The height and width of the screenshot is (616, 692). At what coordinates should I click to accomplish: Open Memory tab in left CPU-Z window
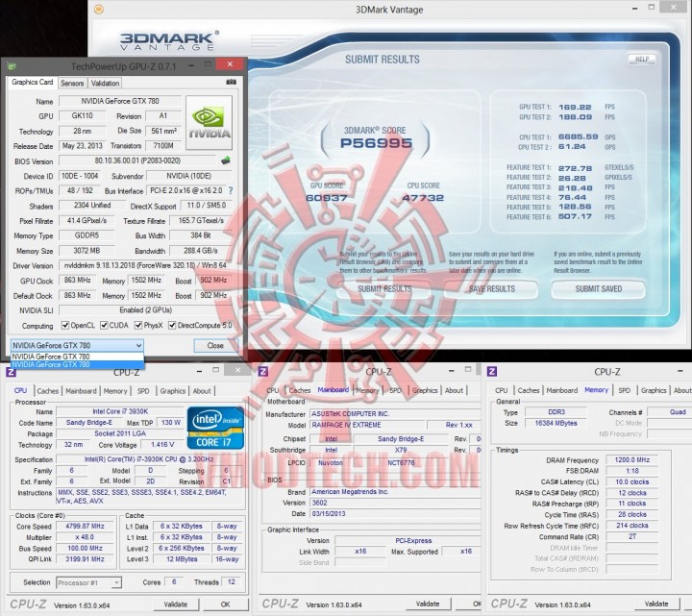pos(115,391)
